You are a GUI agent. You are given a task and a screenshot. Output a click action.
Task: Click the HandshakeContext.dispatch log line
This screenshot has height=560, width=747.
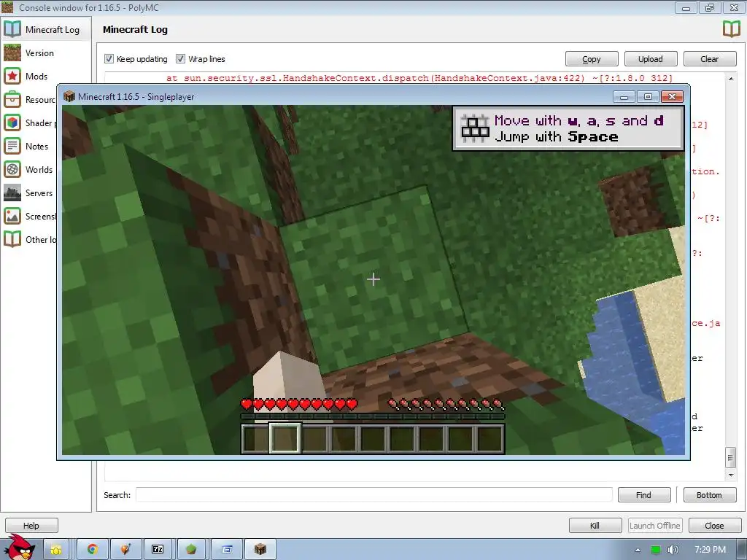[x=419, y=78]
